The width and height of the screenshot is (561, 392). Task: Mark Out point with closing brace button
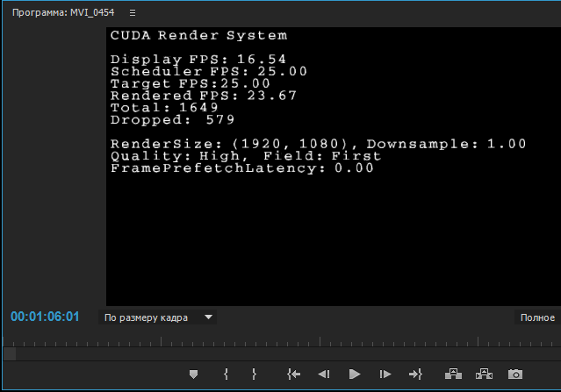(254, 374)
